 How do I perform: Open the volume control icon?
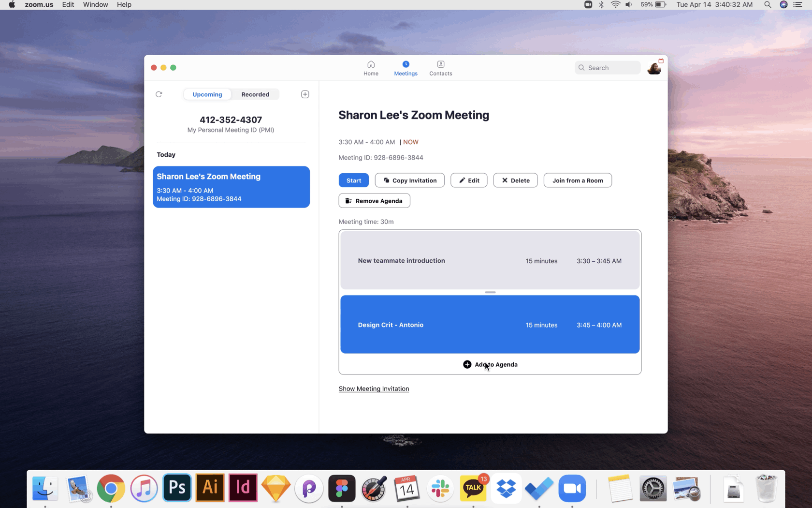click(x=628, y=4)
